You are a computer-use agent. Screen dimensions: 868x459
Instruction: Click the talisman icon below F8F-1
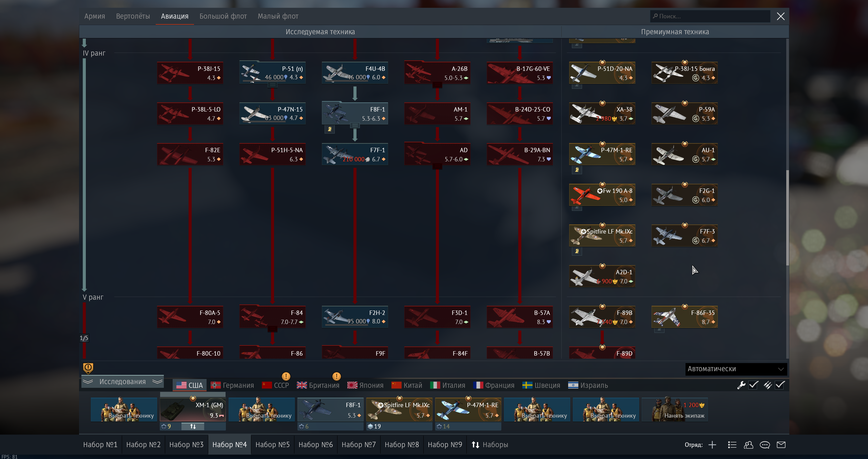point(330,129)
